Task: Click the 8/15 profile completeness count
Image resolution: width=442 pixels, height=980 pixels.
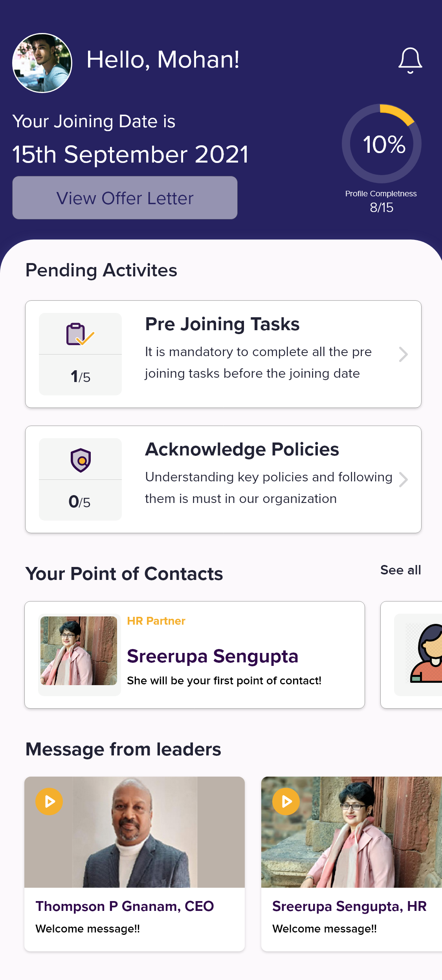Action: pos(381,207)
